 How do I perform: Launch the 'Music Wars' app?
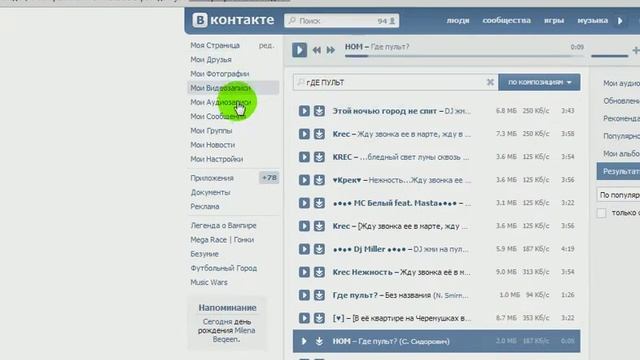pyautogui.click(x=209, y=282)
